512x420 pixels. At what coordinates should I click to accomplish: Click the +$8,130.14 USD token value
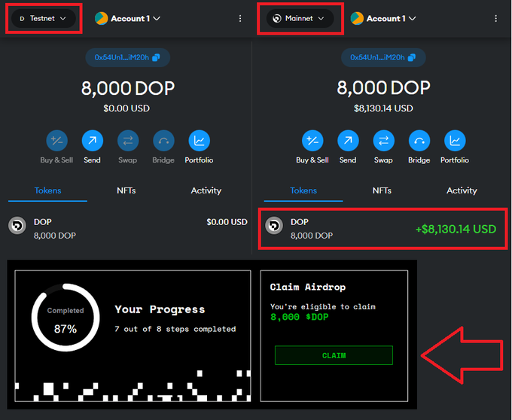[456, 229]
